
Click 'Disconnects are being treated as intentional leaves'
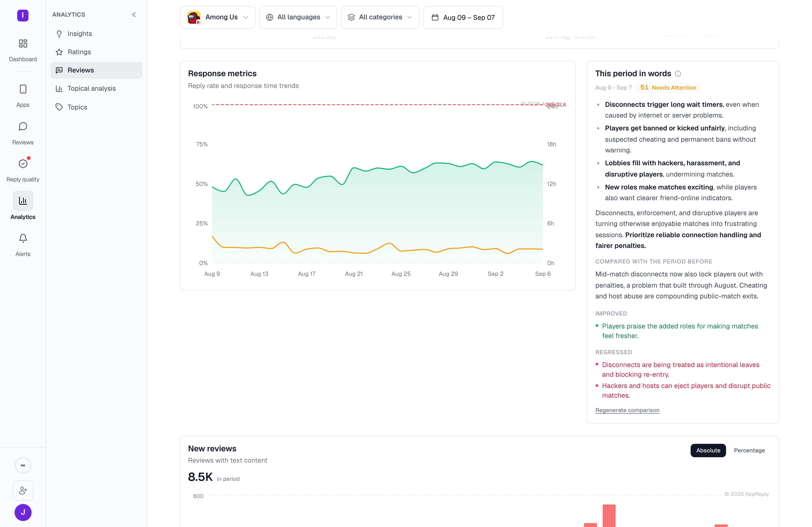click(x=680, y=369)
